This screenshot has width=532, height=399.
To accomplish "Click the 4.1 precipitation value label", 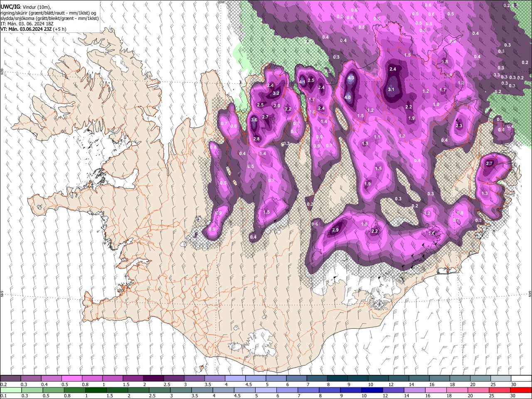I will tap(302, 82).
